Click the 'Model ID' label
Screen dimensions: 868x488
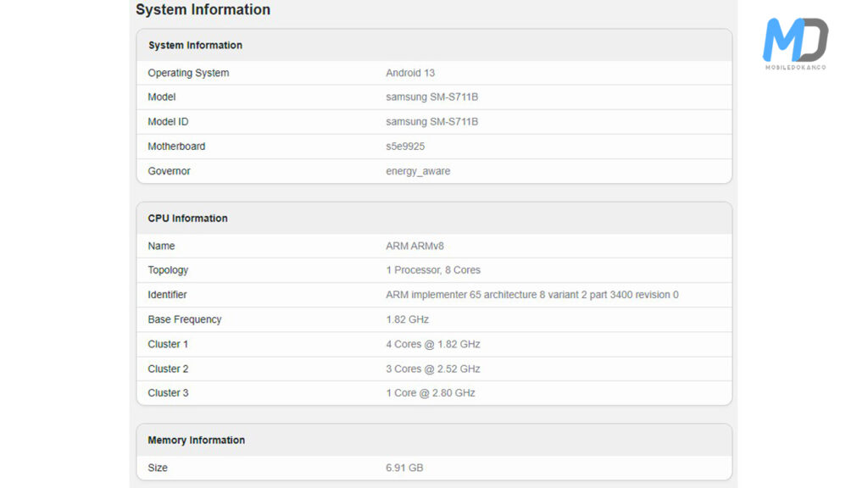point(168,122)
